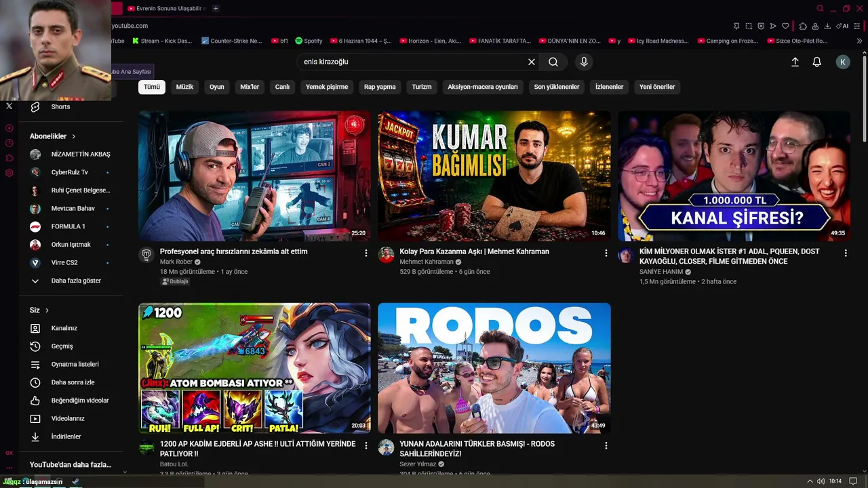Open the Counter-Strike bookmark
The width and height of the screenshot is (868, 488).
click(232, 41)
